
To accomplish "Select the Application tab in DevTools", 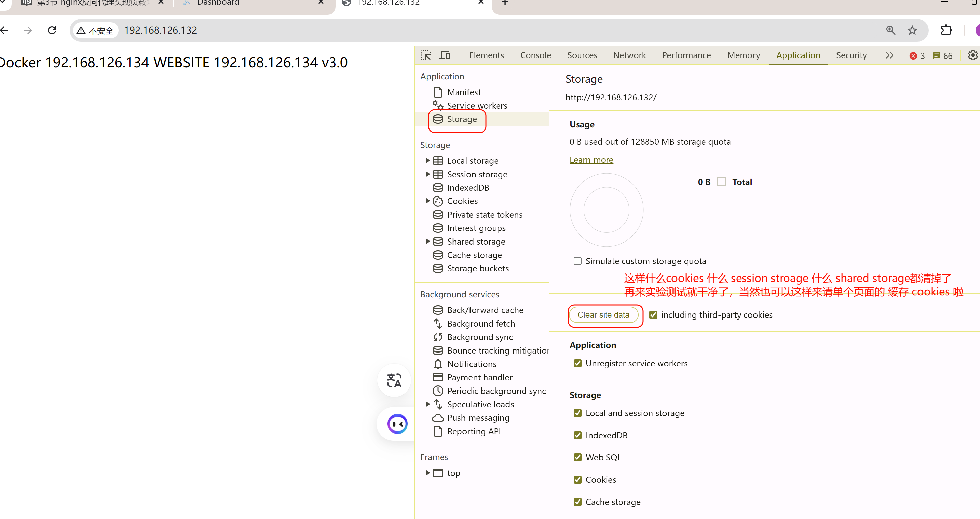I will coord(798,55).
